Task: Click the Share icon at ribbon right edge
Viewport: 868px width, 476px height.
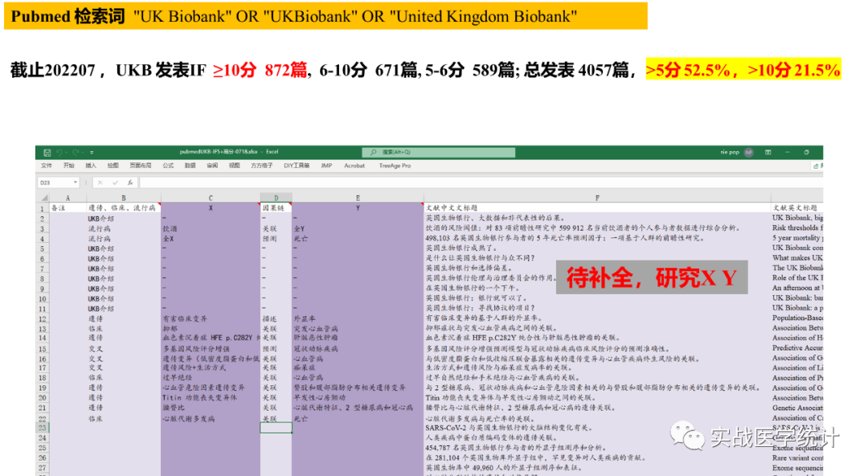Action: (x=817, y=166)
